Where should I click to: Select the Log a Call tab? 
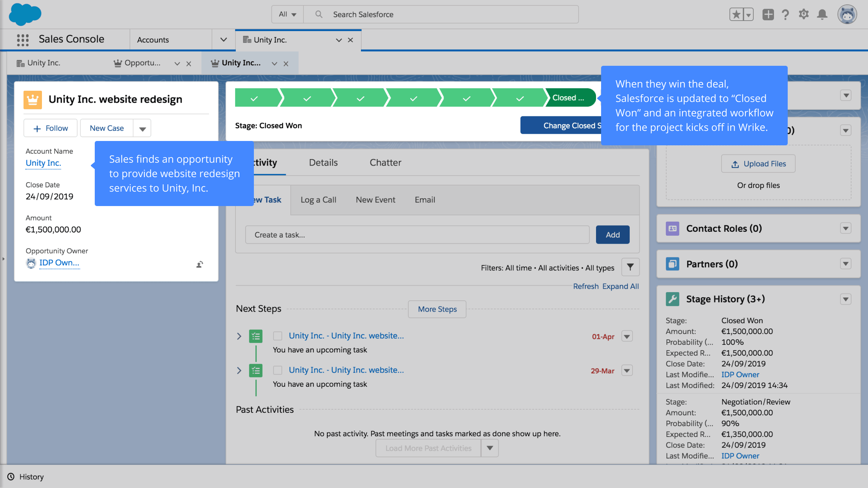tap(318, 200)
